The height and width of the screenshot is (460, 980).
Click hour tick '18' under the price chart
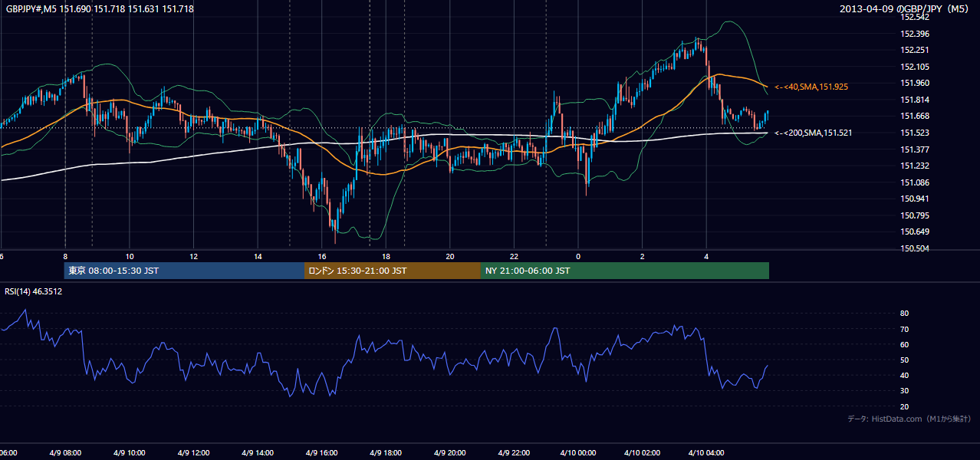(x=386, y=256)
